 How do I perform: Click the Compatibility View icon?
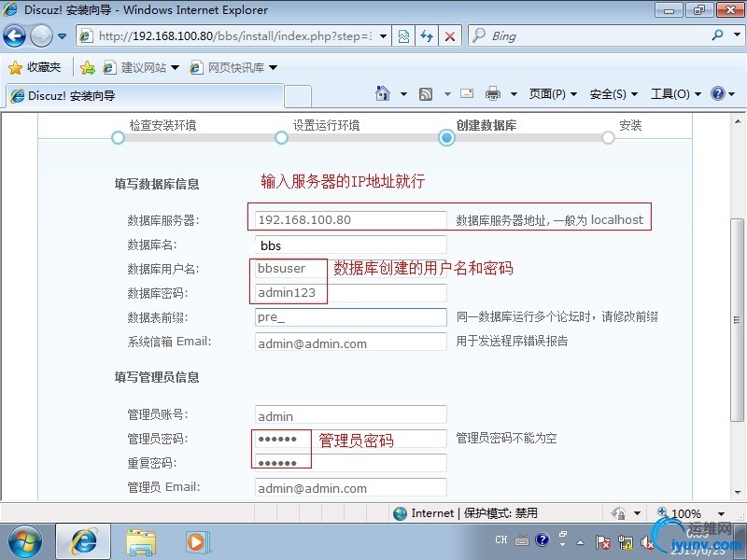click(403, 36)
